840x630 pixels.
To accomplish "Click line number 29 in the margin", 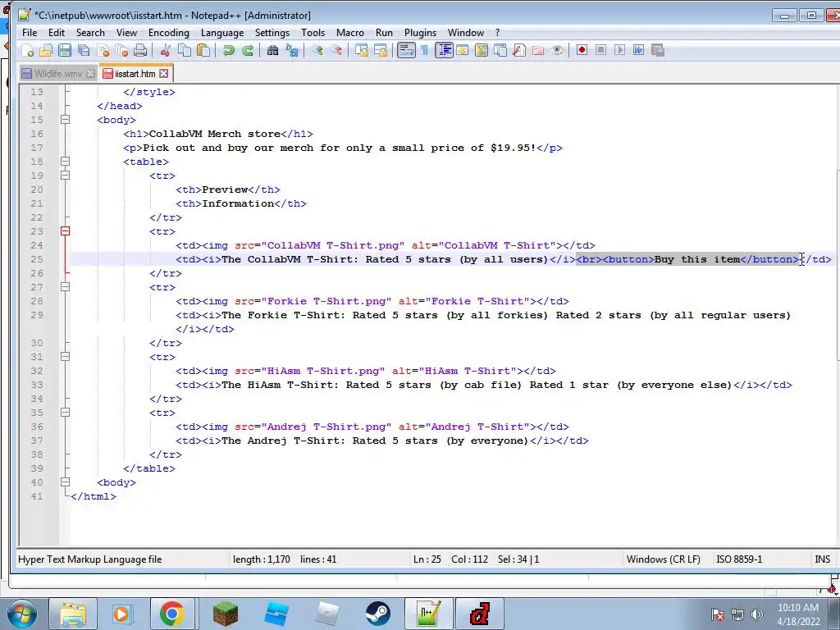I will (36, 315).
